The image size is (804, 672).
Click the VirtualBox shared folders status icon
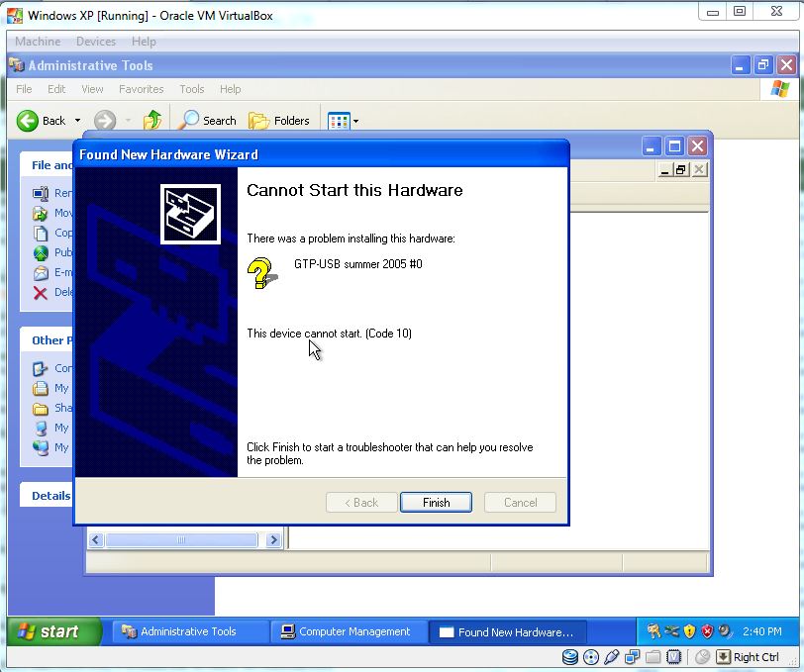coord(653,657)
